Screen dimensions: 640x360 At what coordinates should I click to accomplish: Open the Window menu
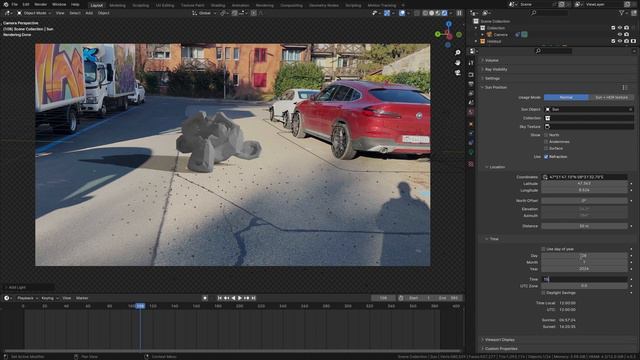click(59, 4)
